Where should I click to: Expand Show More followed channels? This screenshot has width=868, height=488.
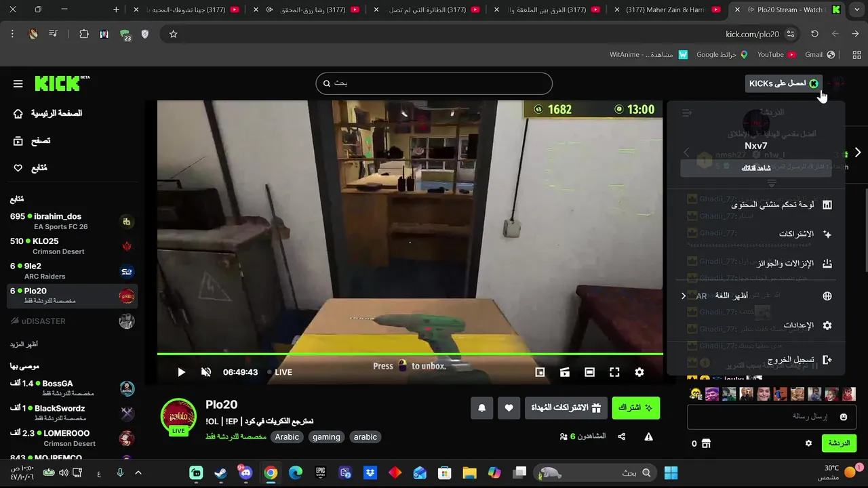[x=24, y=344]
